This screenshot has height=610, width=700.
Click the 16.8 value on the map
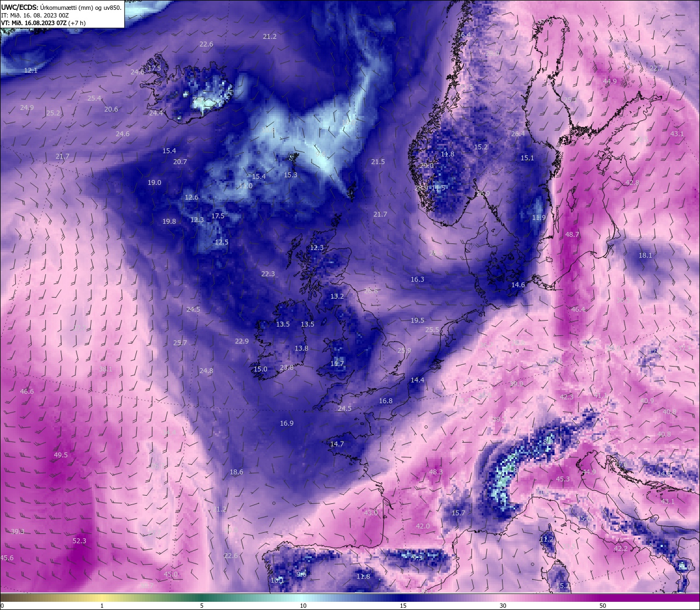386,400
